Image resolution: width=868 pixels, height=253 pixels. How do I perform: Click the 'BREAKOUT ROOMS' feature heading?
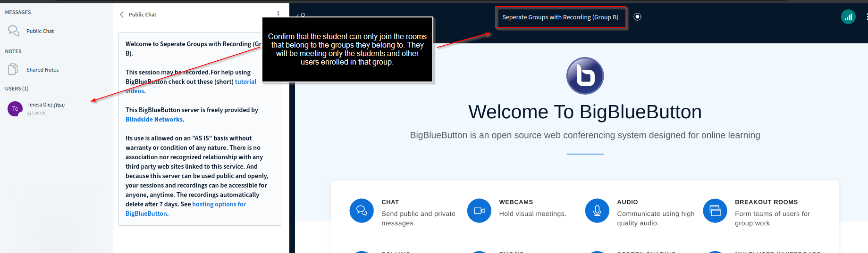coord(767,202)
